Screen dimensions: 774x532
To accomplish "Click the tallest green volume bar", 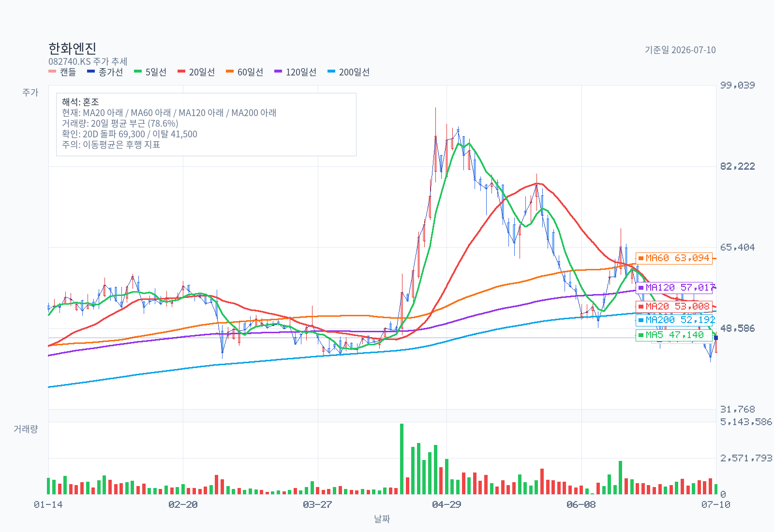I will tap(402, 459).
